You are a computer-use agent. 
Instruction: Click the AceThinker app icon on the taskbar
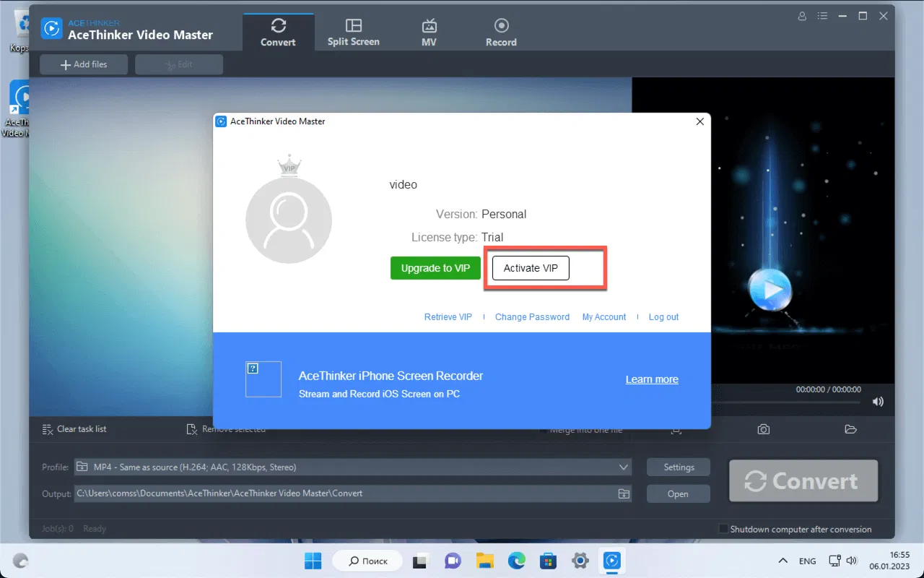(x=611, y=561)
